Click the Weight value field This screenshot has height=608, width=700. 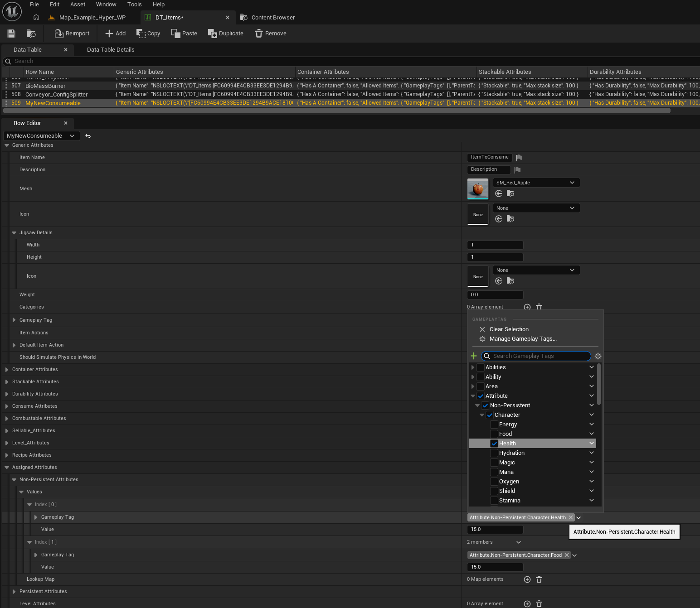[495, 295]
